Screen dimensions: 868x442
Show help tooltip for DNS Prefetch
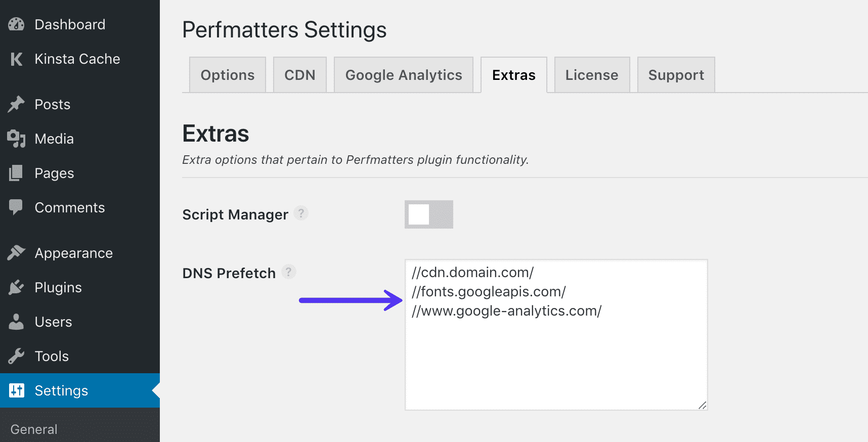288,272
